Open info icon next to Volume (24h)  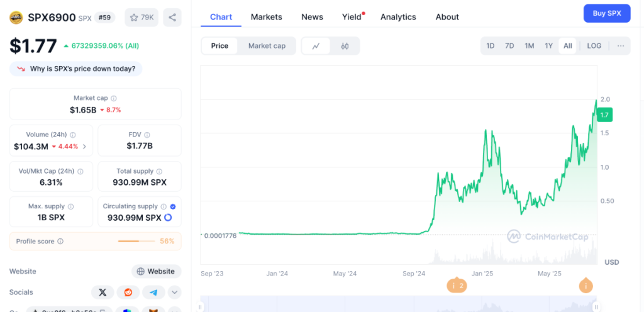click(73, 135)
